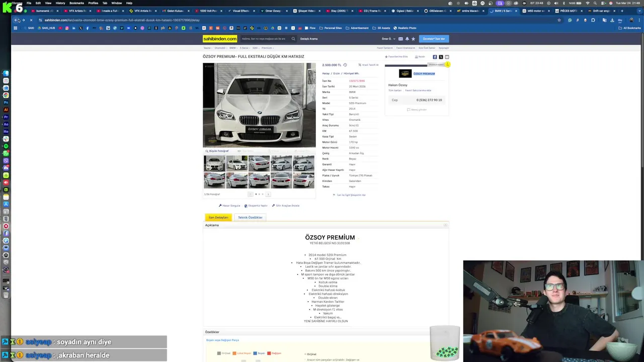This screenshot has width=644, height=362.
Task: Click Ekspertiz Yaptır link
Action: pyautogui.click(x=256, y=206)
